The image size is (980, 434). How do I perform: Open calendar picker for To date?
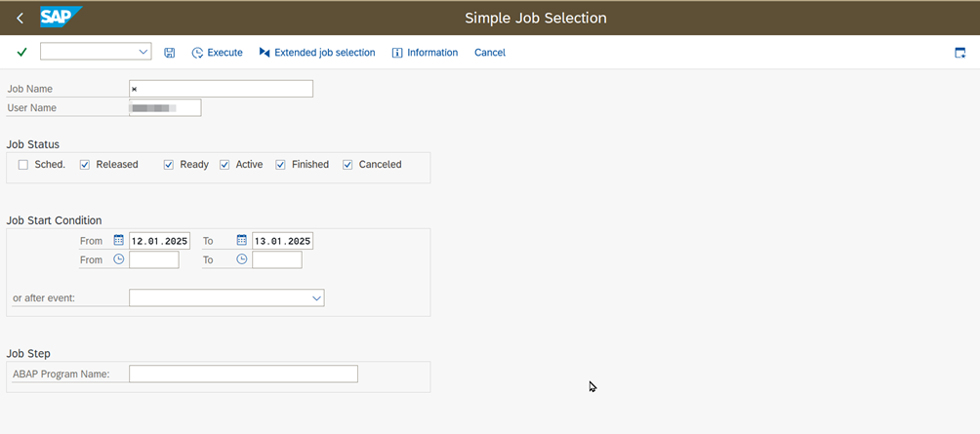(242, 240)
